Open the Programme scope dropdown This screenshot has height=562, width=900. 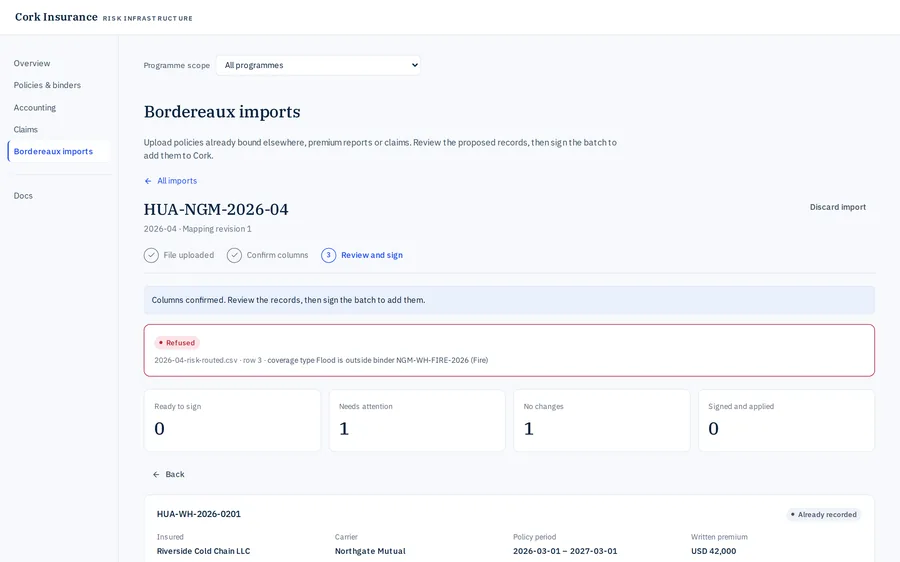(x=318, y=65)
